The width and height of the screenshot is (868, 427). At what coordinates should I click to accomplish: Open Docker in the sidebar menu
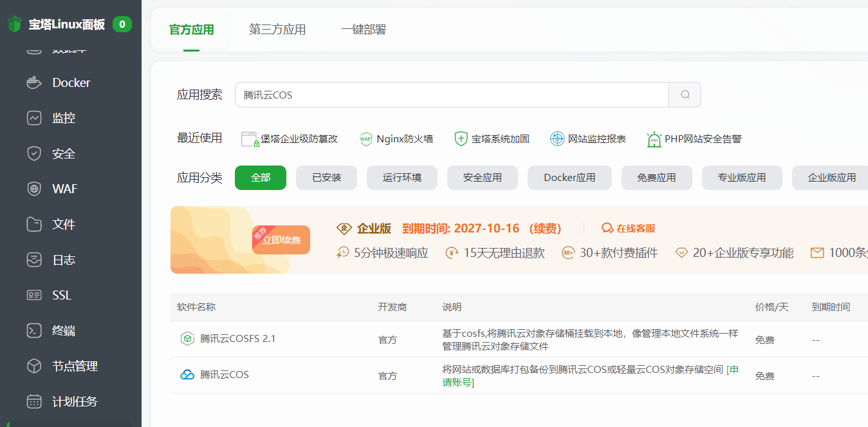(71, 82)
